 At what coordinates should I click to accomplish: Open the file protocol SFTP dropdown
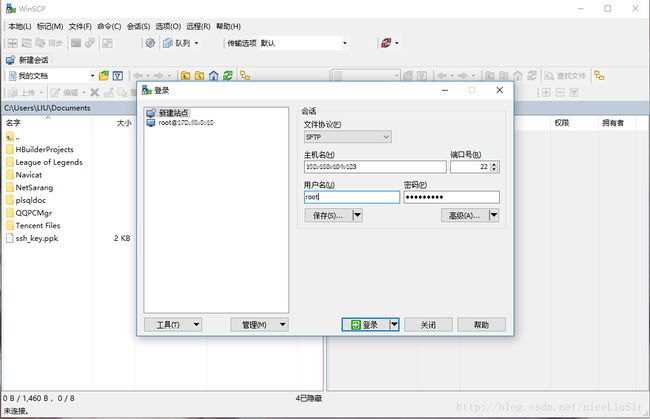coord(347,137)
